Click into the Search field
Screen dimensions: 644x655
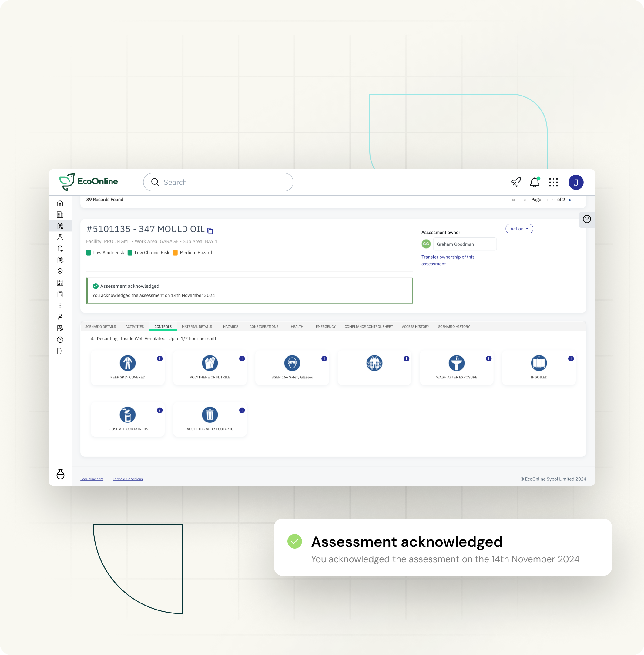pos(223,182)
